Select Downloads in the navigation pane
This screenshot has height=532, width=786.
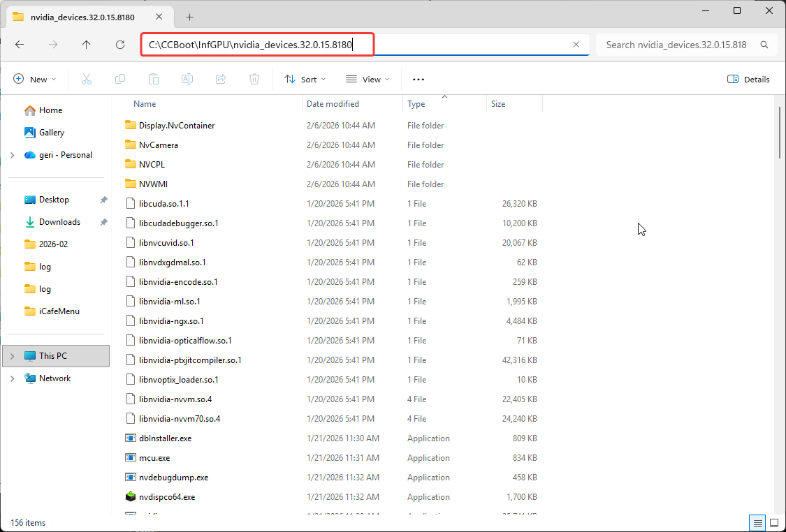click(59, 222)
